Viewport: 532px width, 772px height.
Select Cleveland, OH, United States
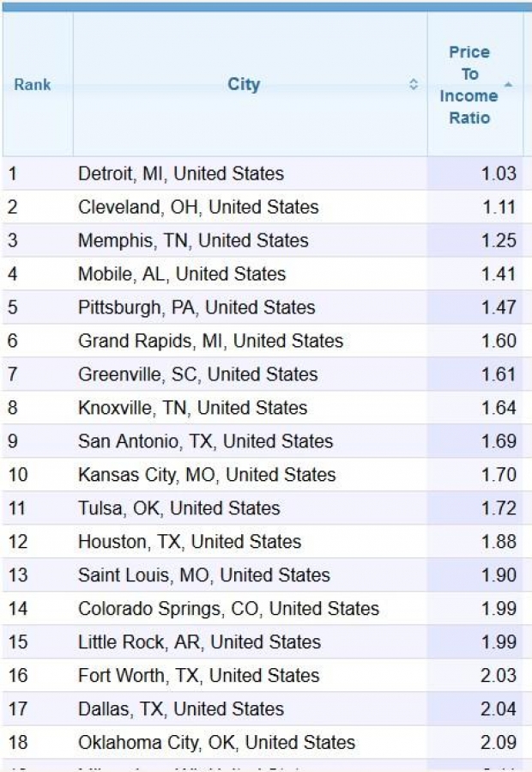click(x=198, y=207)
